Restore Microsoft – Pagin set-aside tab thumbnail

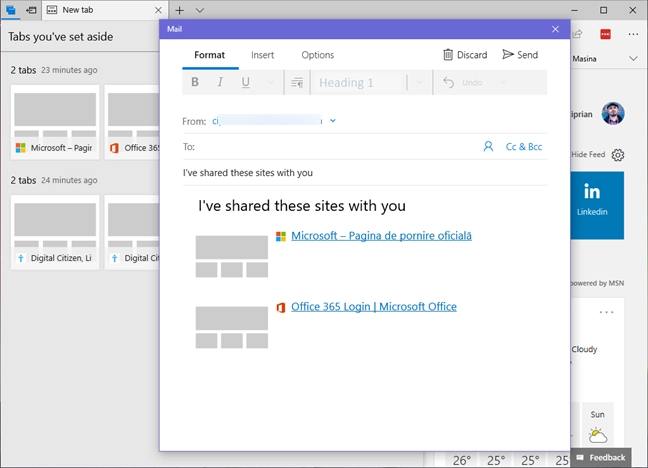coord(55,122)
